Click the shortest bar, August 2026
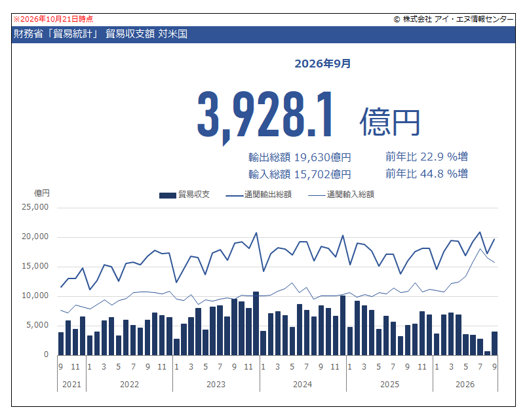Image resolution: width=527 pixels, height=420 pixels. click(487, 353)
